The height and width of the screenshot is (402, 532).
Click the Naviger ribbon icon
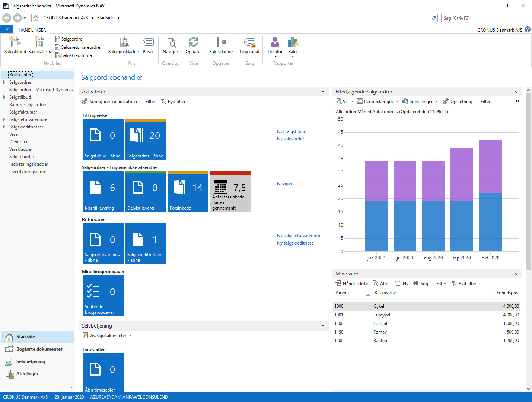coord(170,45)
